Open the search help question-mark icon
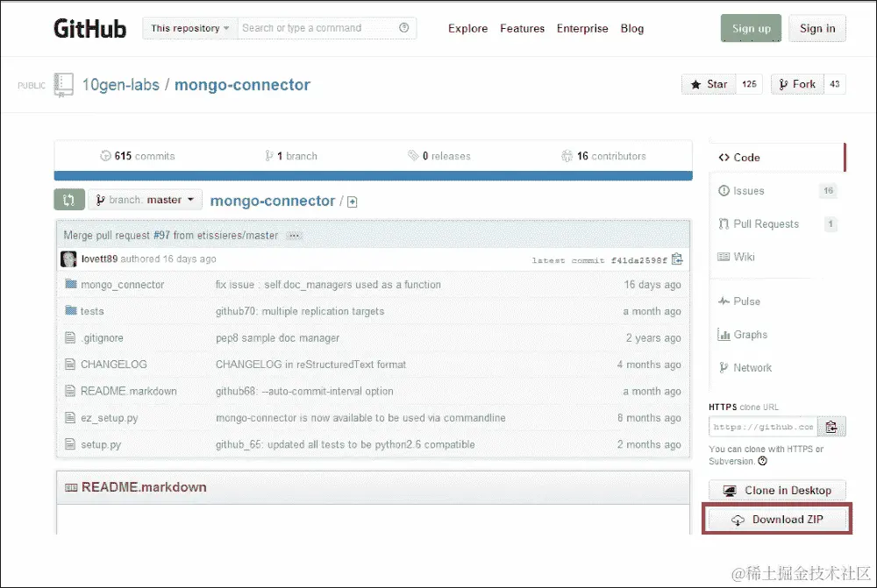The height and width of the screenshot is (588, 877). (403, 28)
